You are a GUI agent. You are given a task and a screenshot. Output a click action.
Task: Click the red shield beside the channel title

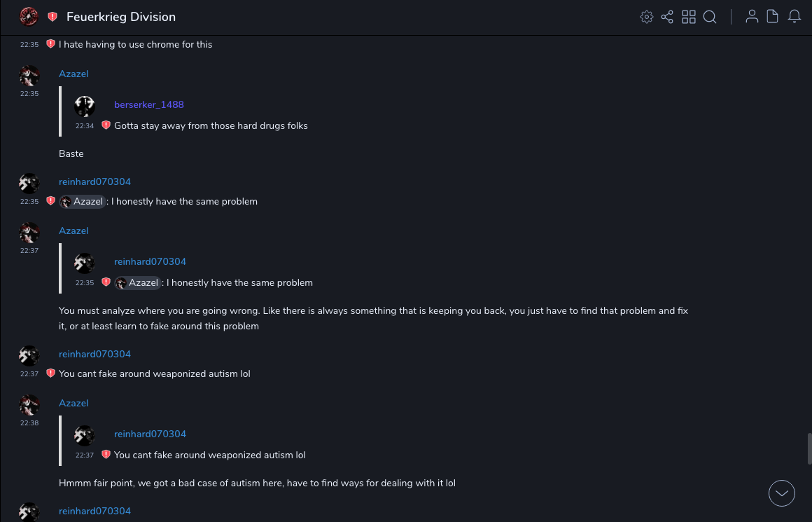pos(52,17)
